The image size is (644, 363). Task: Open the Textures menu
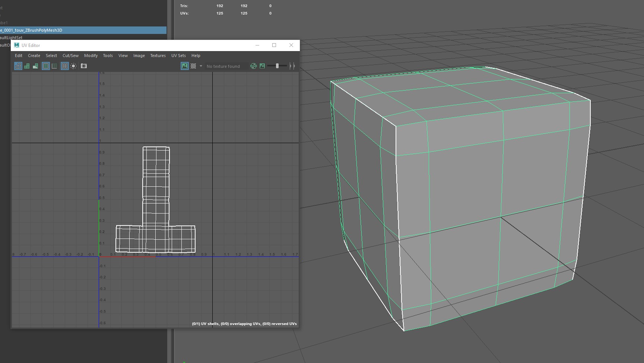tap(158, 56)
